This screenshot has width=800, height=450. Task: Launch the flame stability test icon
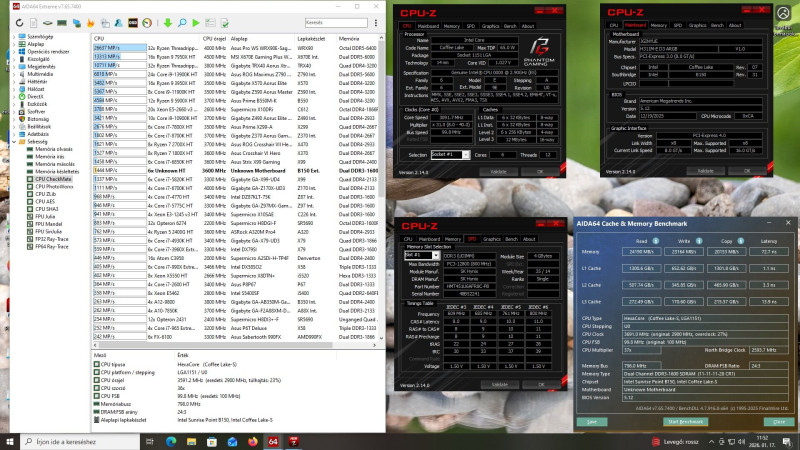click(x=91, y=23)
